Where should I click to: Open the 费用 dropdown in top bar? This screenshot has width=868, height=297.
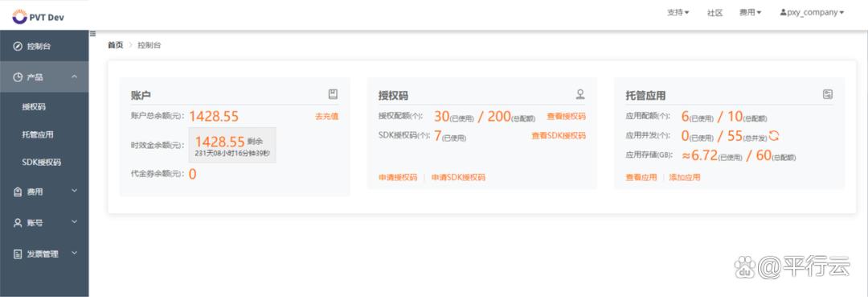(x=750, y=12)
